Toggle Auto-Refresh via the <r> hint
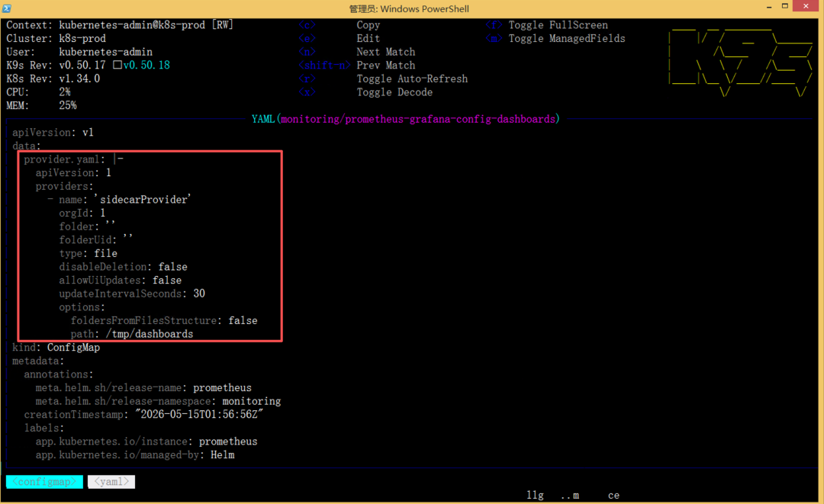Screen dimensions: 824x504 coord(383,79)
